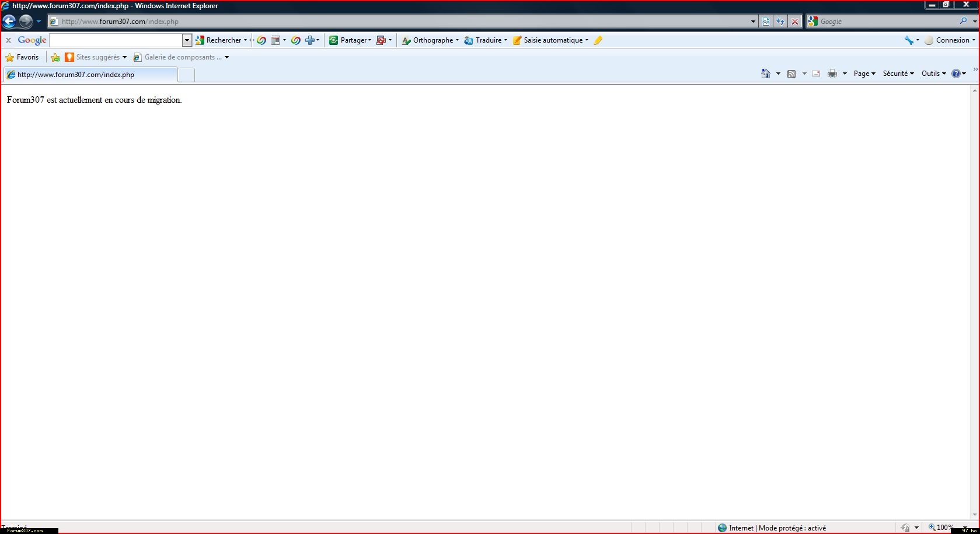The width and height of the screenshot is (980, 534).
Task: Click the Favoris button
Action: 22,57
